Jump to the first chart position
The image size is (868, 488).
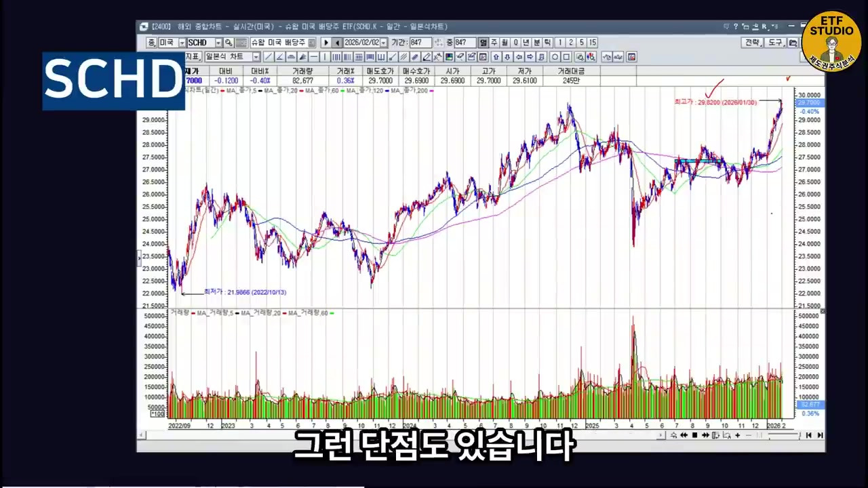click(x=808, y=435)
